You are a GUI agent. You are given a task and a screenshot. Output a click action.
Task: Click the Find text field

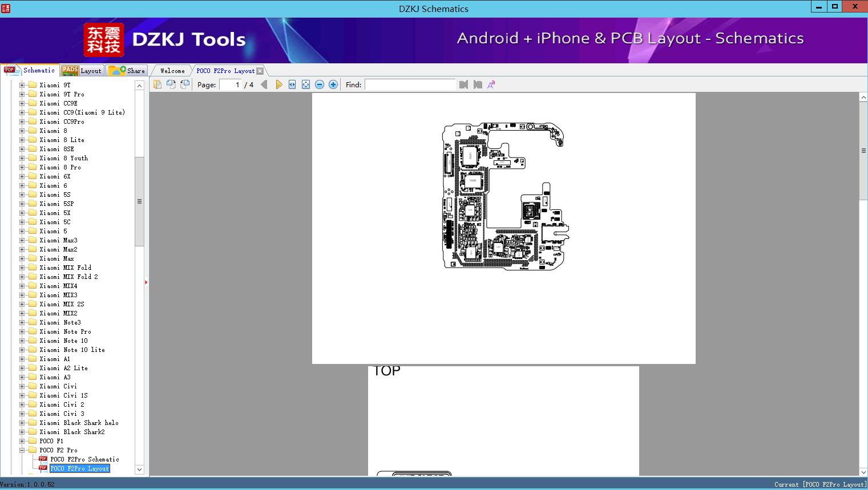410,84
